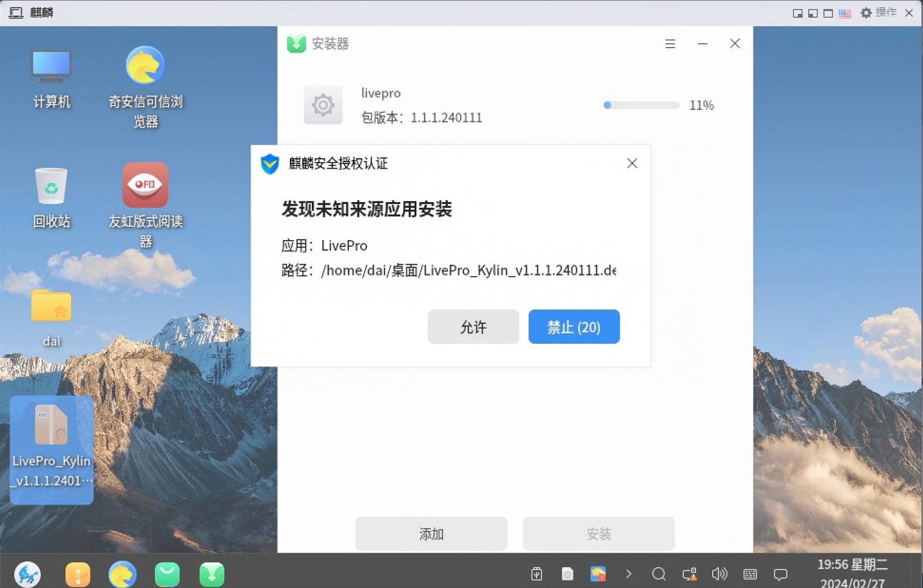Open the volume control tray icon
Viewport: 923px width, 588px height.
point(719,574)
